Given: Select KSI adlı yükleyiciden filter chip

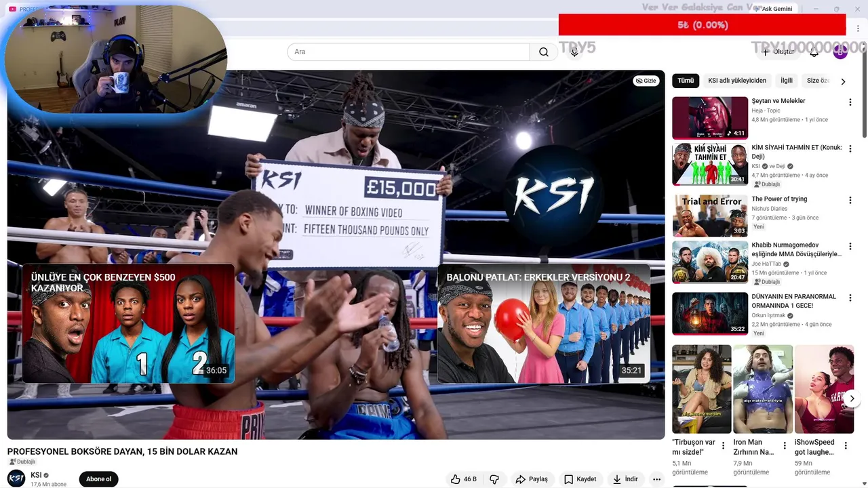Looking at the screenshot, I should pyautogui.click(x=737, y=81).
